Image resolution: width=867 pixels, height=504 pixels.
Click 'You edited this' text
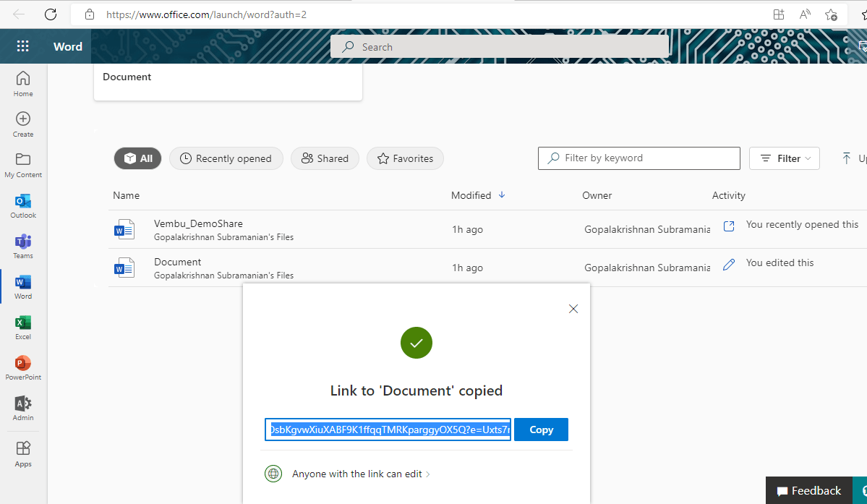[780, 262]
